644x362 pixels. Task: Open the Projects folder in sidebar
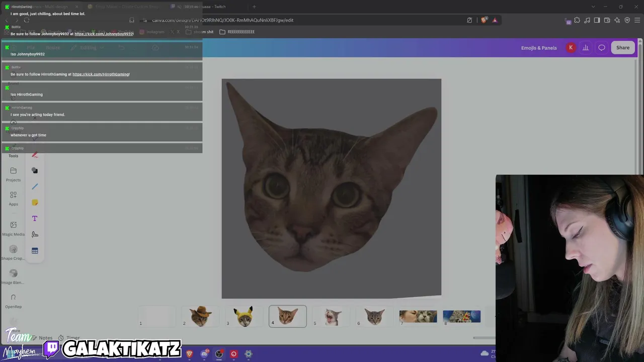point(13,175)
